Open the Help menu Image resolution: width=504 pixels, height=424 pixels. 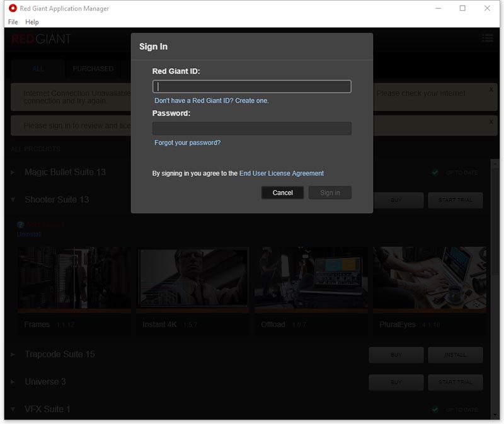point(32,22)
